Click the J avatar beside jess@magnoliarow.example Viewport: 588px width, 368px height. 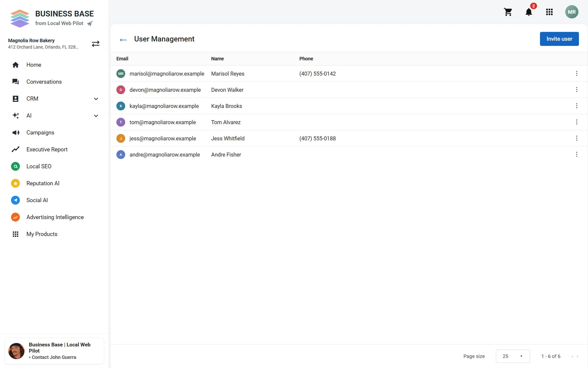(x=121, y=138)
